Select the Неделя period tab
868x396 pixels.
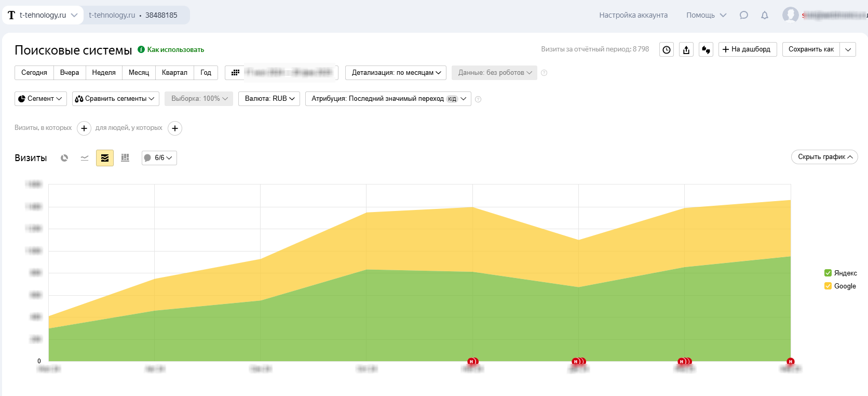click(104, 73)
